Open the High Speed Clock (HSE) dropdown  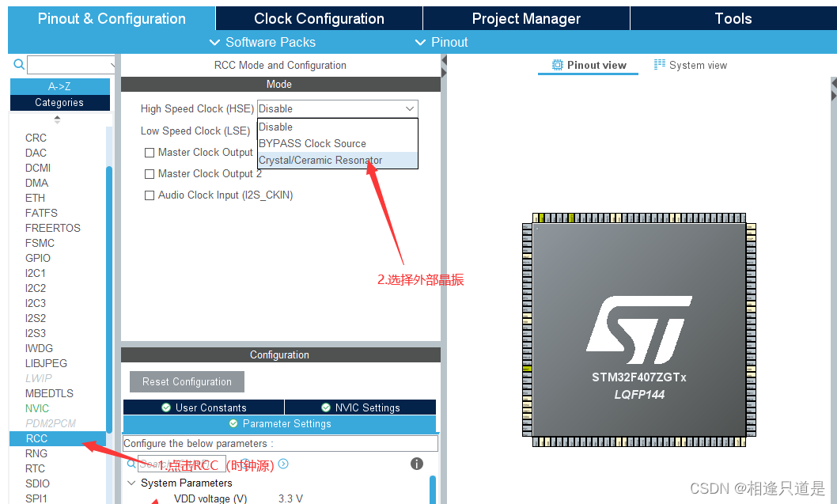click(x=337, y=108)
